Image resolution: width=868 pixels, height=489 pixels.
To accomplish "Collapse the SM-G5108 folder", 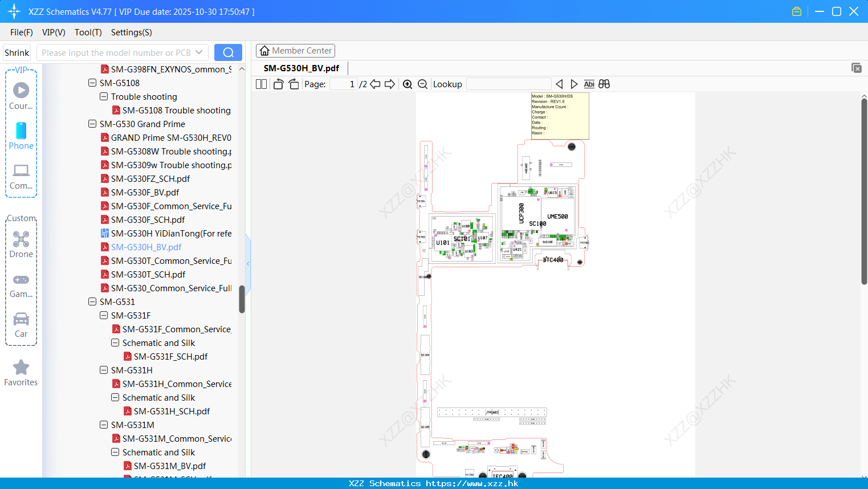I will coord(92,83).
